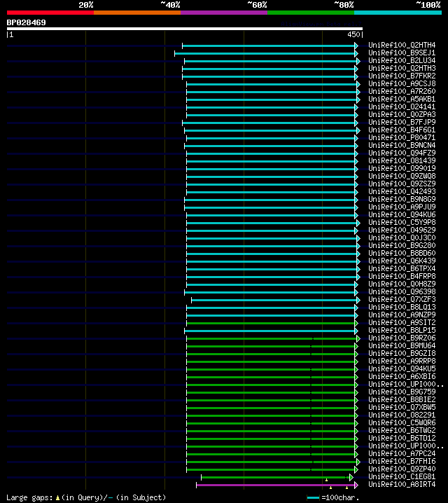The height and width of the screenshot is (503, 448).
Task: Open hit UniRef100_Q7XZF3
Action: tap(402, 299)
